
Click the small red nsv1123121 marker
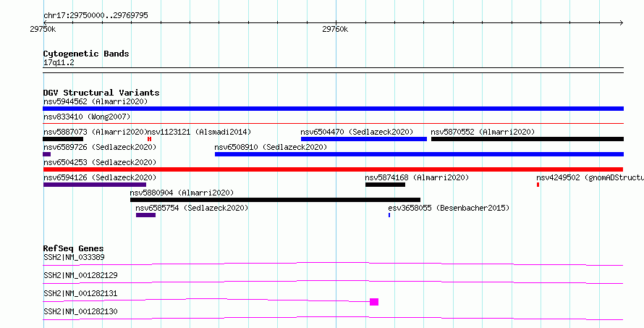pyautogui.click(x=150, y=139)
